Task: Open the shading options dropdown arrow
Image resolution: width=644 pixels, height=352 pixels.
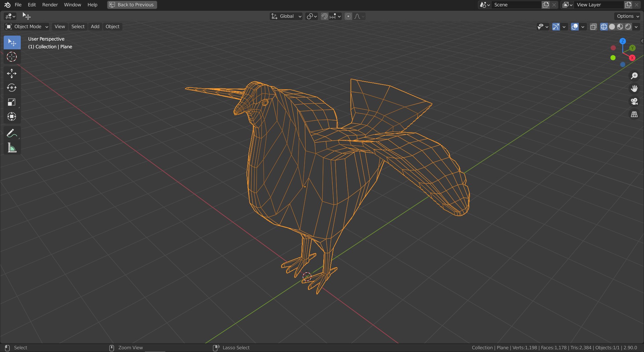Action: 636,27
